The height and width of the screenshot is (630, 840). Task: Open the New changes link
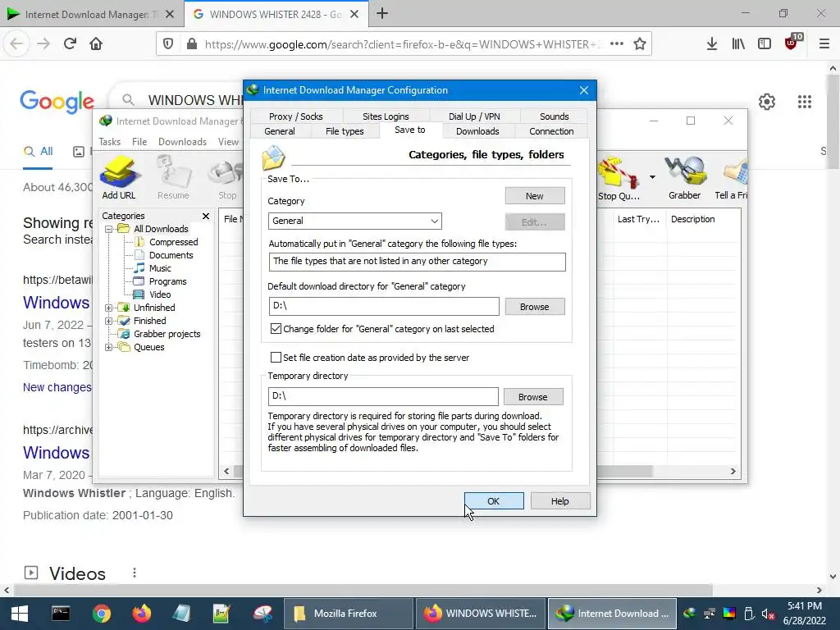pos(57,387)
